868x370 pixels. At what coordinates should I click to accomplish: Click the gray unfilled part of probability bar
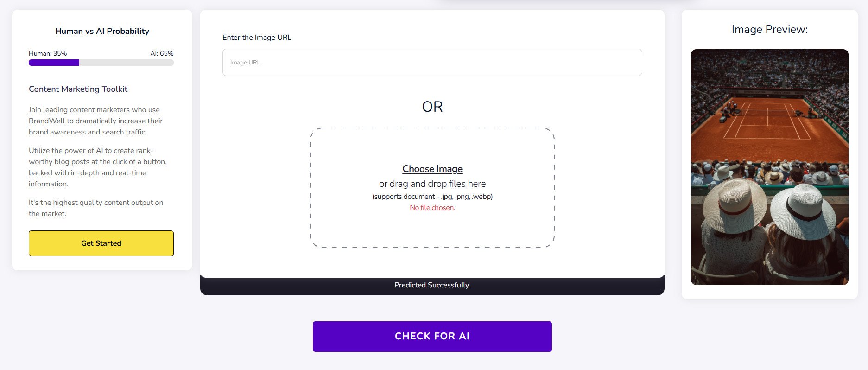point(126,63)
